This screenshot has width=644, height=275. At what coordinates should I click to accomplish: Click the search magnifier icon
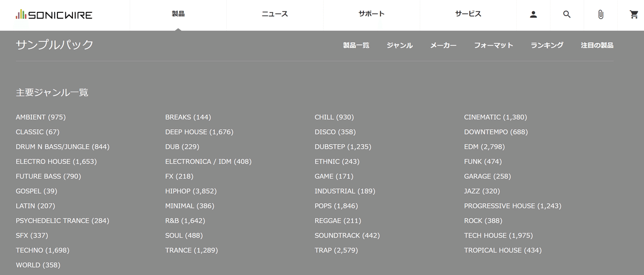567,15
